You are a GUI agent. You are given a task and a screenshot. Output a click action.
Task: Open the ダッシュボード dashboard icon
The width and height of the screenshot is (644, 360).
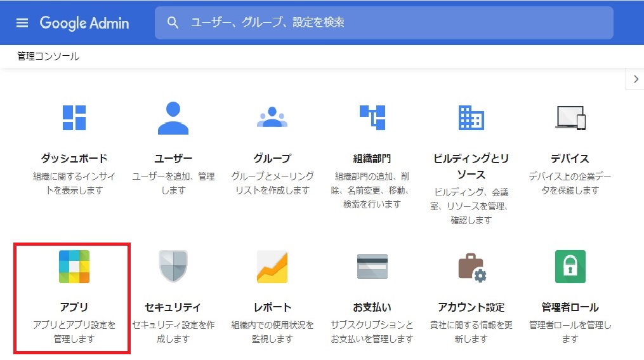point(74,117)
